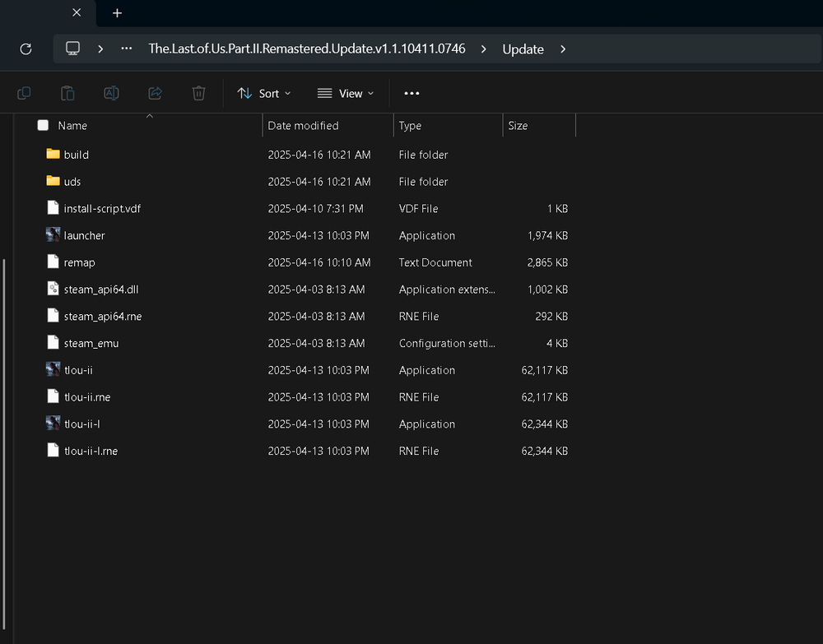Open the See more toolbar ellipsis
This screenshot has width=823, height=644.
coord(411,93)
